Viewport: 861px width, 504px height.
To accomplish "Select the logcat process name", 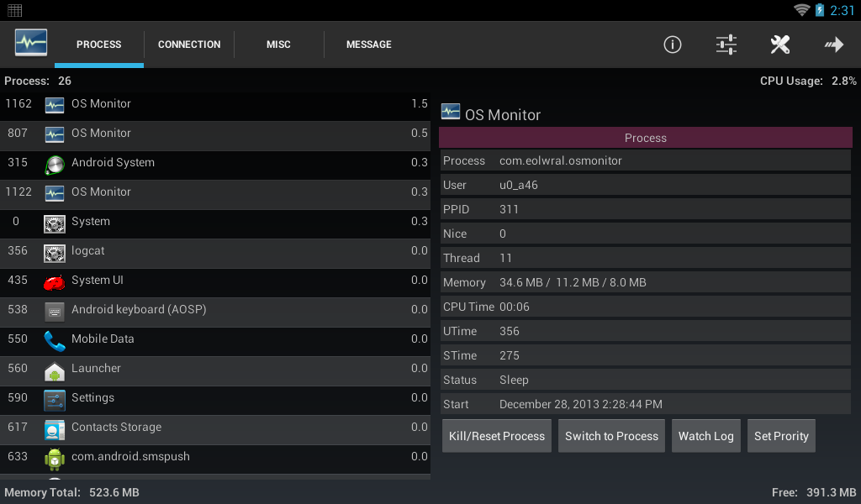I will 87,250.
